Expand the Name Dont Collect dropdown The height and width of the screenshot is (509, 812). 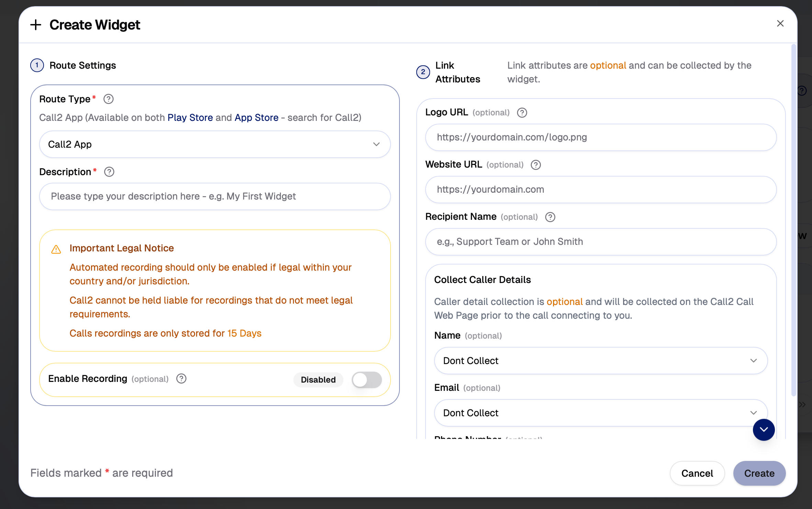pos(601,361)
